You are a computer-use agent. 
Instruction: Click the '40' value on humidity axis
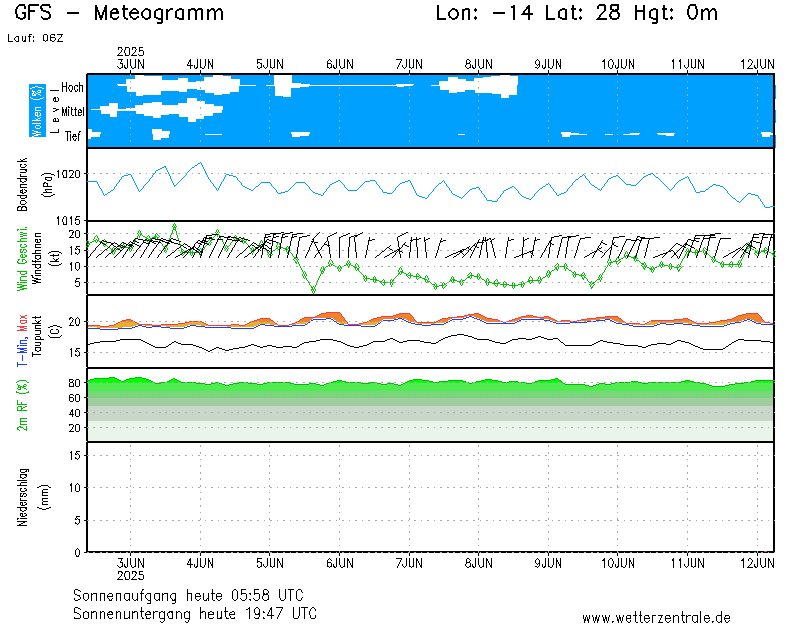pos(75,413)
